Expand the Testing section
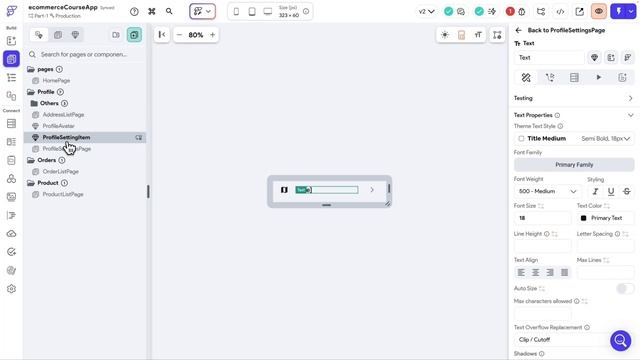 point(631,98)
